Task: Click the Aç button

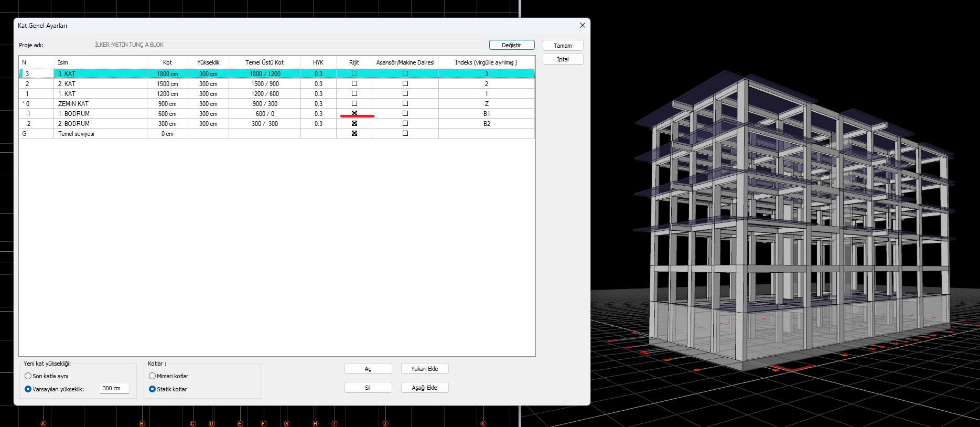Action: (368, 369)
